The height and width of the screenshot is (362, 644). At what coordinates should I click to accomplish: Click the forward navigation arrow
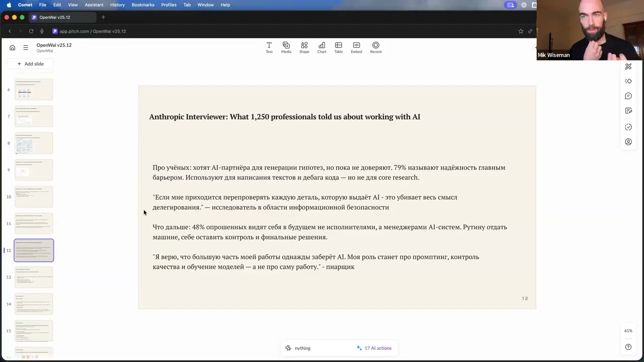point(20,31)
